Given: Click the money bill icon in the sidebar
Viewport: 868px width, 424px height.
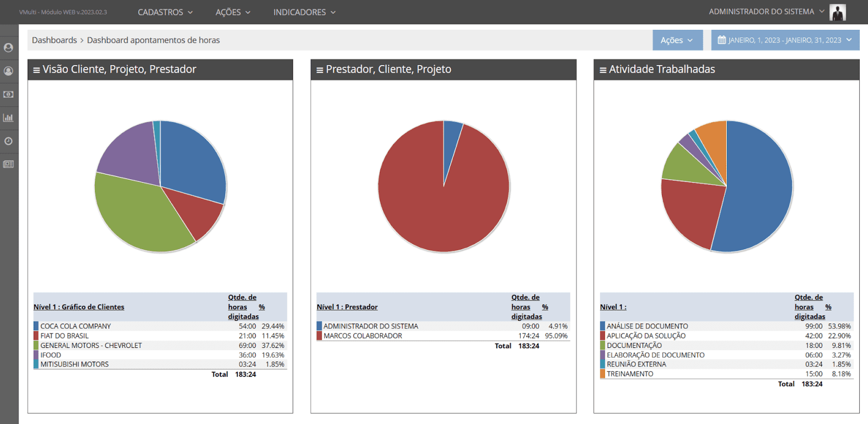Looking at the screenshot, I should pos(8,94).
